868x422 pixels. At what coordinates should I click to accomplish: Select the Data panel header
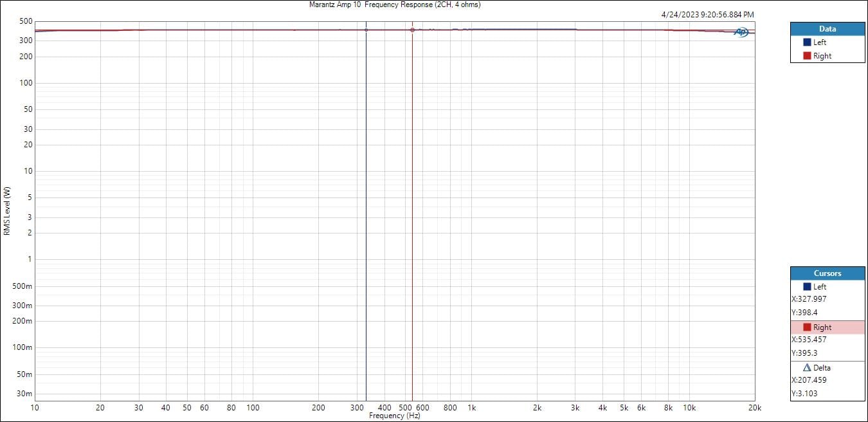coord(827,29)
